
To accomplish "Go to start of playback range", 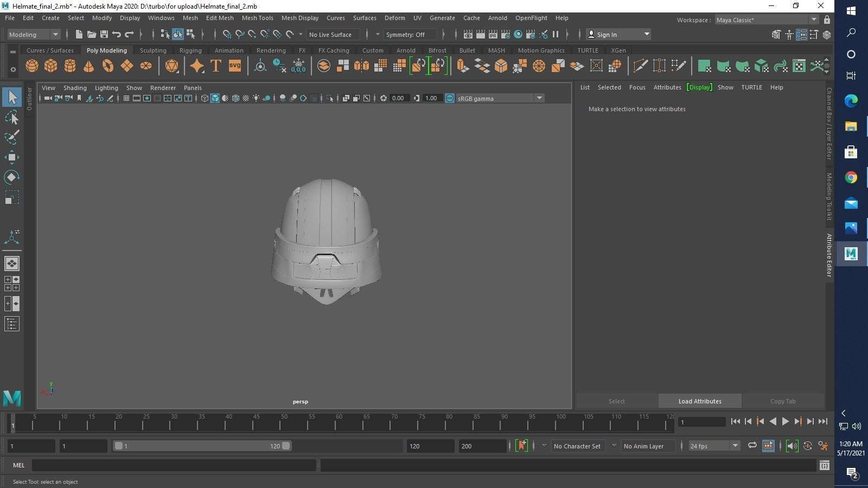I will point(735,421).
